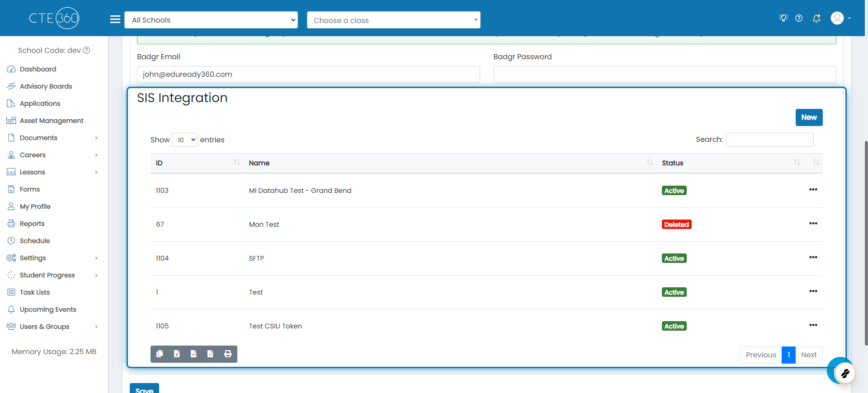Copy table data with the copy icon

(160, 354)
